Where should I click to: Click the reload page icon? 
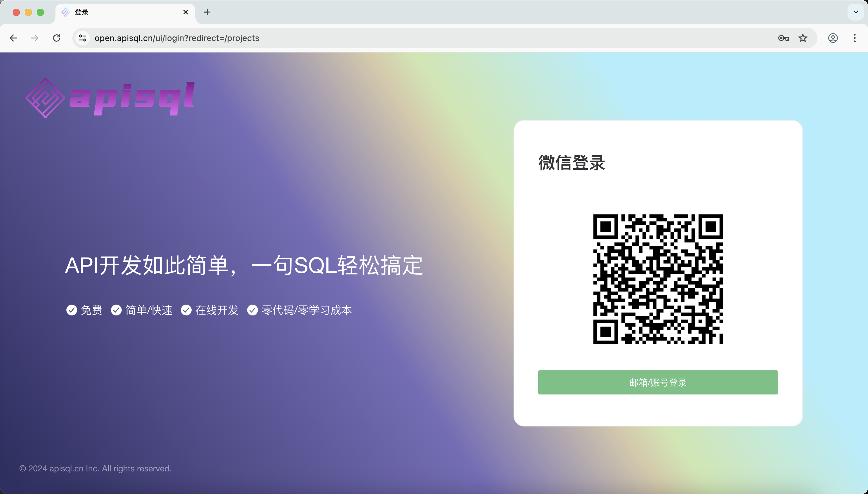[57, 38]
